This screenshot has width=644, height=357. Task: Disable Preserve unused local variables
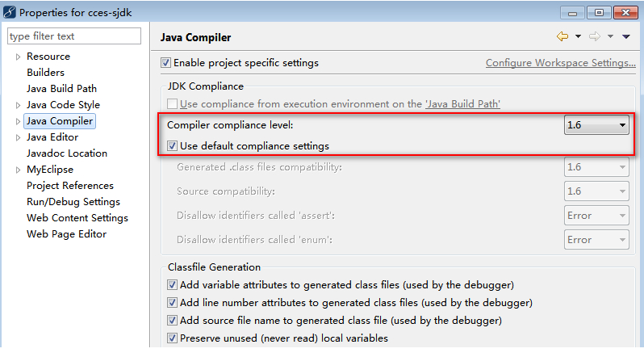pos(172,338)
